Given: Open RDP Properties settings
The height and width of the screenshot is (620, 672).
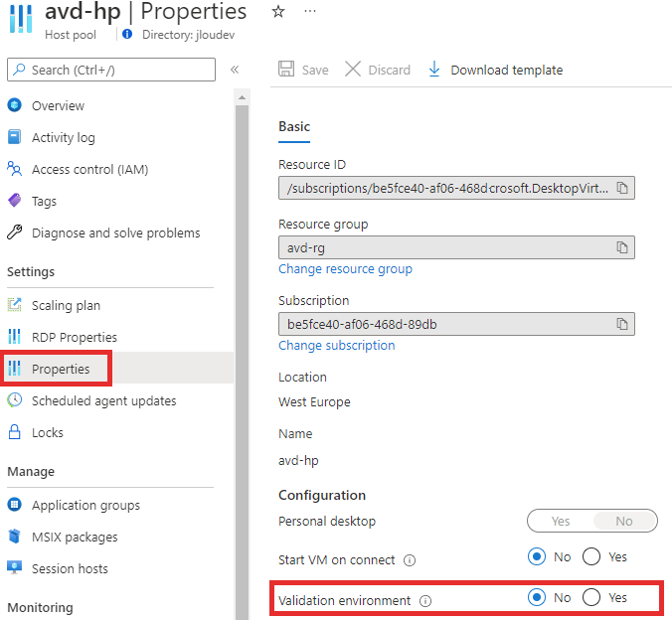Looking at the screenshot, I should tap(75, 337).
